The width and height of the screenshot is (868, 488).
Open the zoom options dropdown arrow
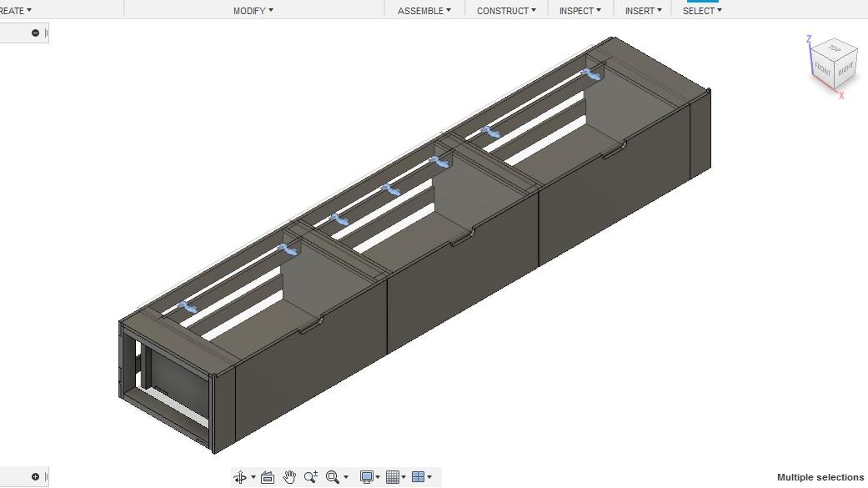click(346, 477)
